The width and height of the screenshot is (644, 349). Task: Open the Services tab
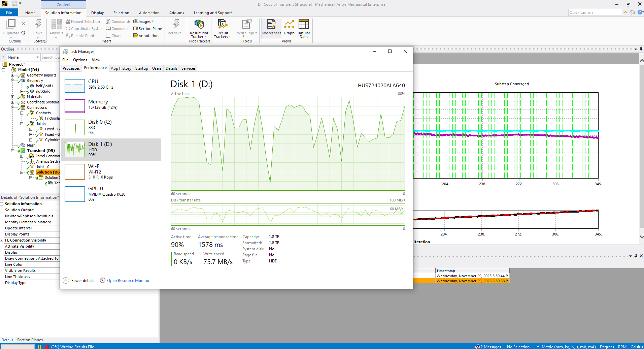point(189,68)
